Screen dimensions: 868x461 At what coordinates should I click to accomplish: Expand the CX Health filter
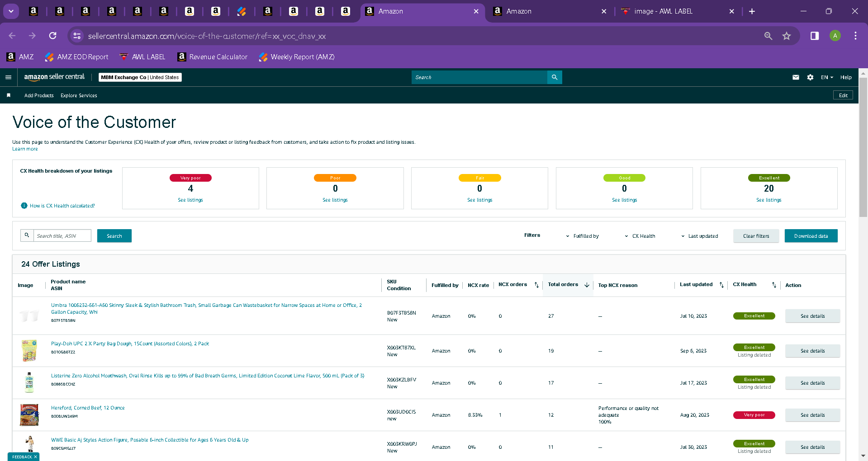[640, 236]
